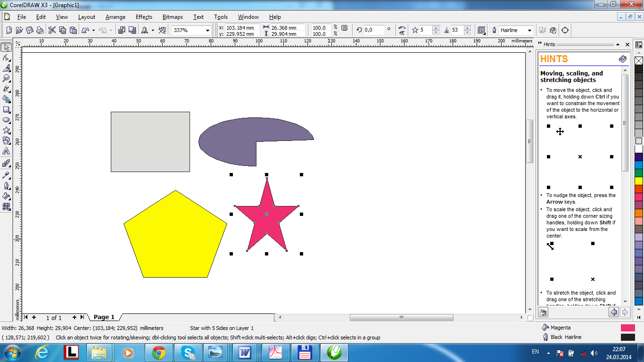This screenshot has height=362, width=644.
Task: Click the Hints home icon button
Action: pos(543,312)
